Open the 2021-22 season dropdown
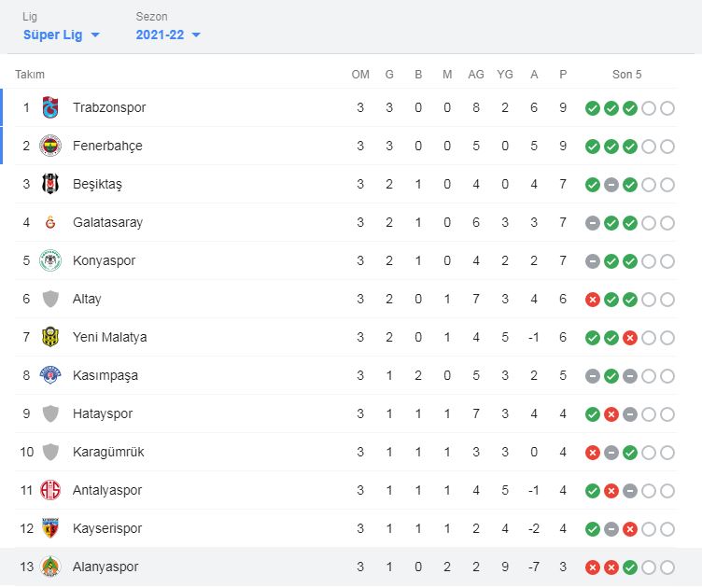Viewport: 702px width, 588px height. click(x=168, y=35)
